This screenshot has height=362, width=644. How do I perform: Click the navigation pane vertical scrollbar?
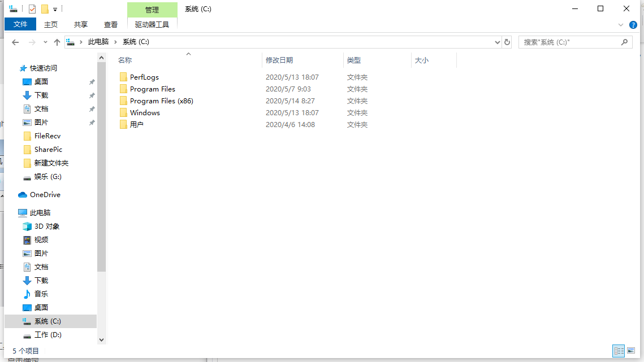point(102,169)
